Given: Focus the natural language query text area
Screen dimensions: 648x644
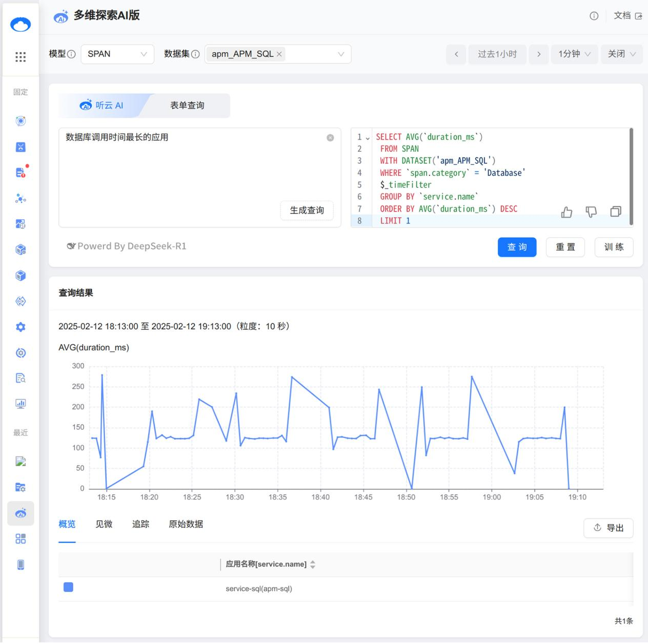Looking at the screenshot, I should [x=200, y=177].
